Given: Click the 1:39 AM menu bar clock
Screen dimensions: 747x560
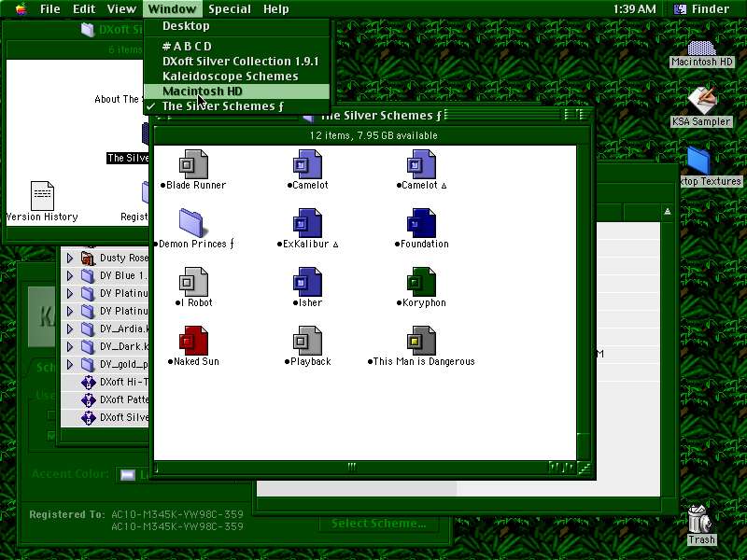Looking at the screenshot, I should [634, 9].
